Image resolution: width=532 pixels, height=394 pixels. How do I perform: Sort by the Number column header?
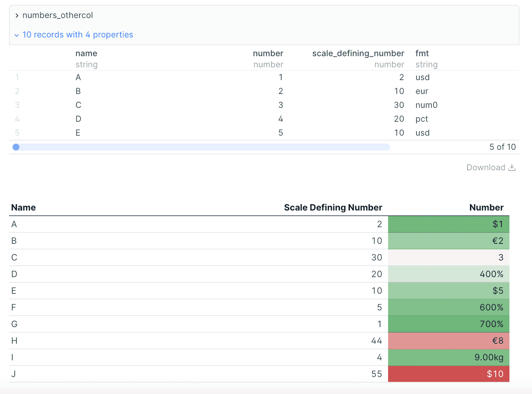coord(486,207)
